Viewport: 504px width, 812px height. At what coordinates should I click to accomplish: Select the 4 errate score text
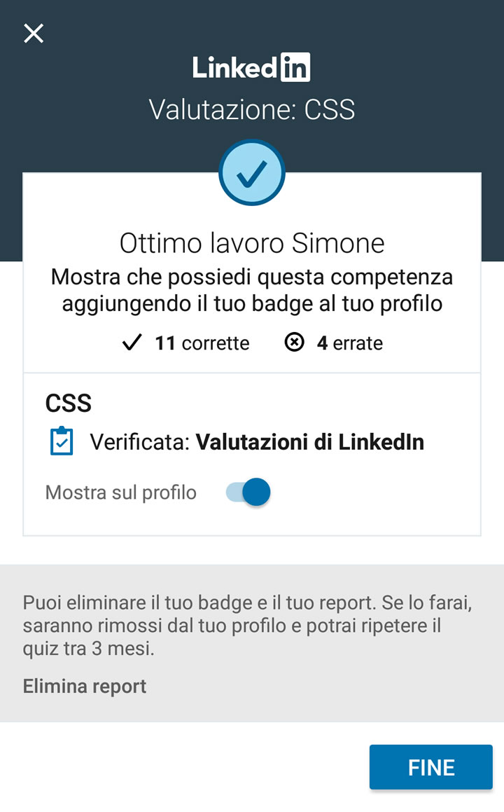click(x=349, y=343)
